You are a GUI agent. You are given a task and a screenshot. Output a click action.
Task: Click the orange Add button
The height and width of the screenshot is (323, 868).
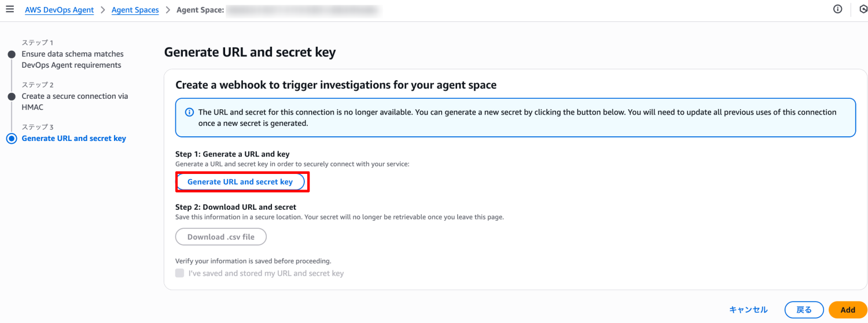(848, 310)
